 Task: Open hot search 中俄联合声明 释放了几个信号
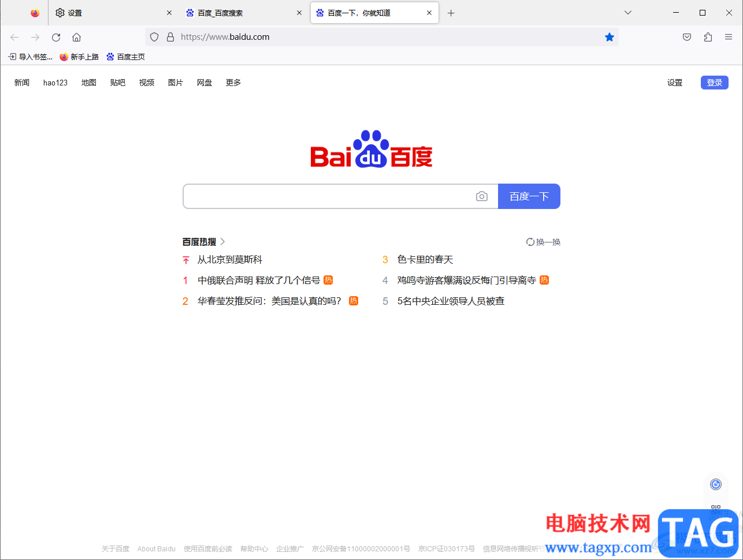tap(259, 281)
